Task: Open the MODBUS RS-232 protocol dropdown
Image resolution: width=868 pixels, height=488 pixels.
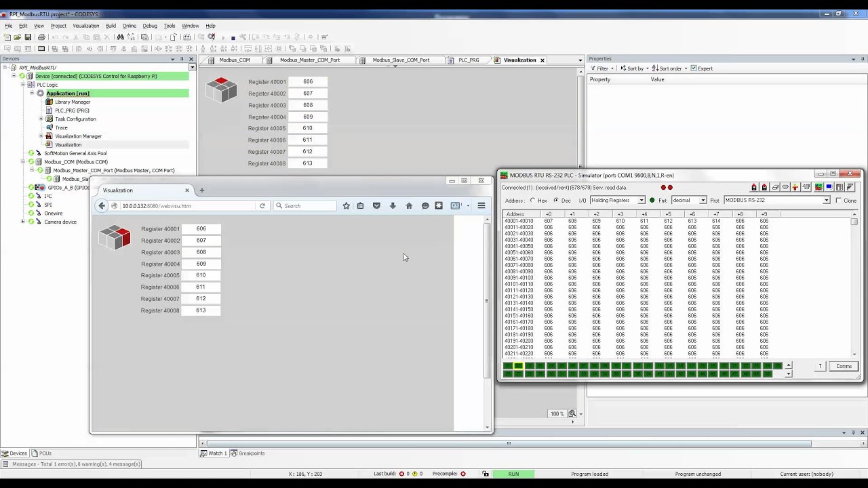Action: (826, 201)
